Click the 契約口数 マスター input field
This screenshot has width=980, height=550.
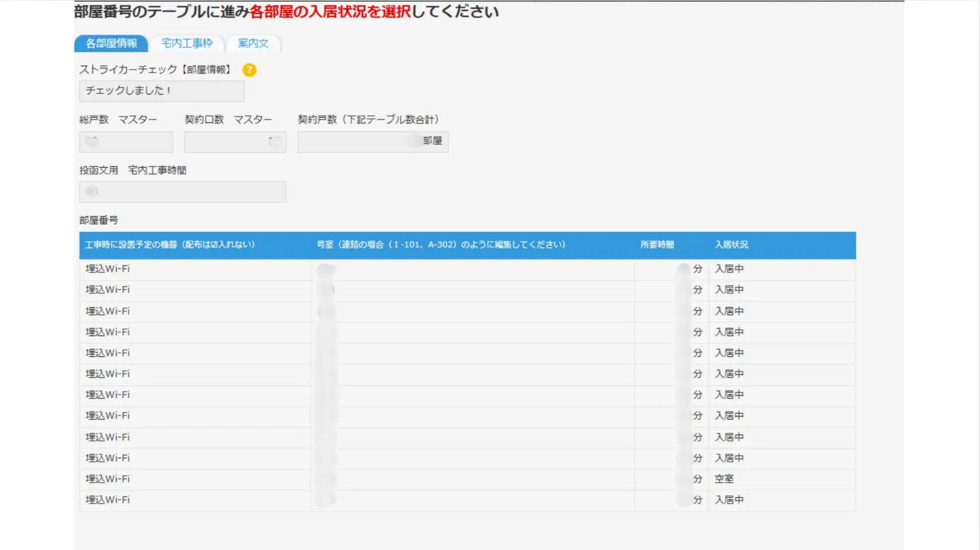[235, 142]
